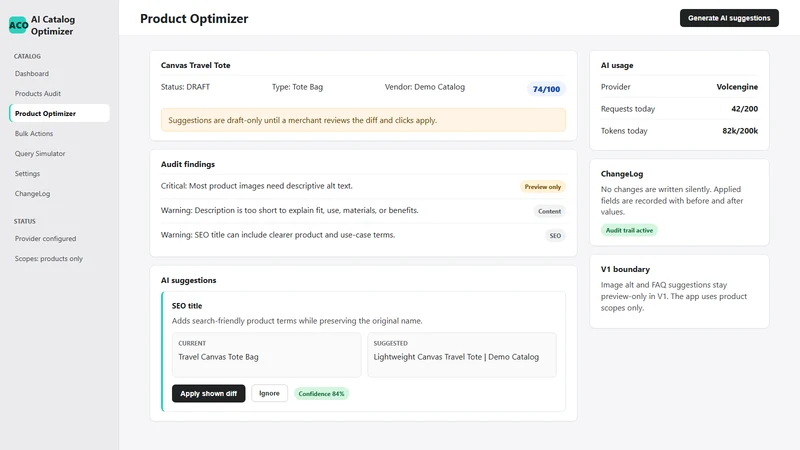The image size is (800, 450).
Task: Click the description too short warning
Action: point(289,210)
